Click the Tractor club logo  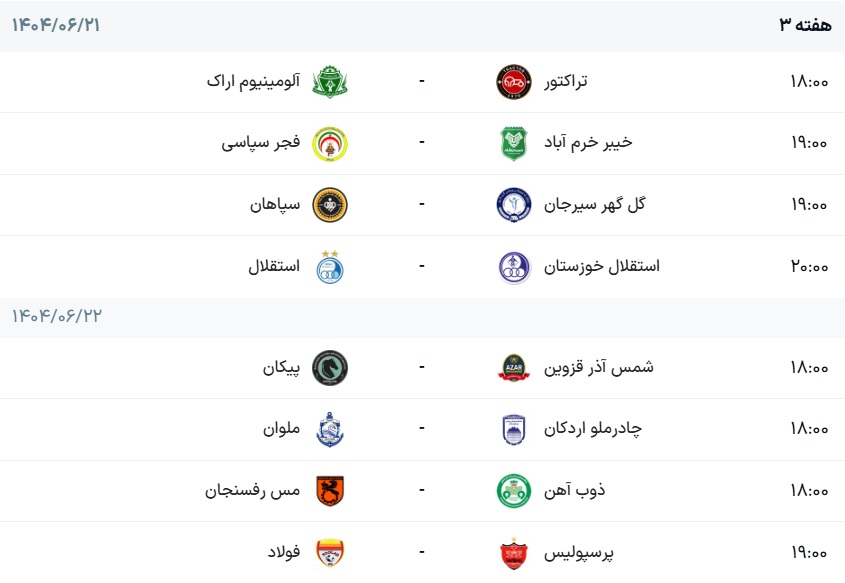click(x=515, y=82)
